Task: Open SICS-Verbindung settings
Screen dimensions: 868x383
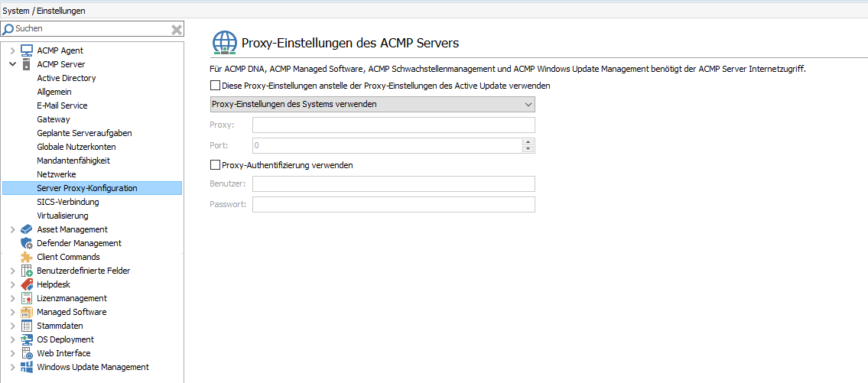Action: pos(67,202)
